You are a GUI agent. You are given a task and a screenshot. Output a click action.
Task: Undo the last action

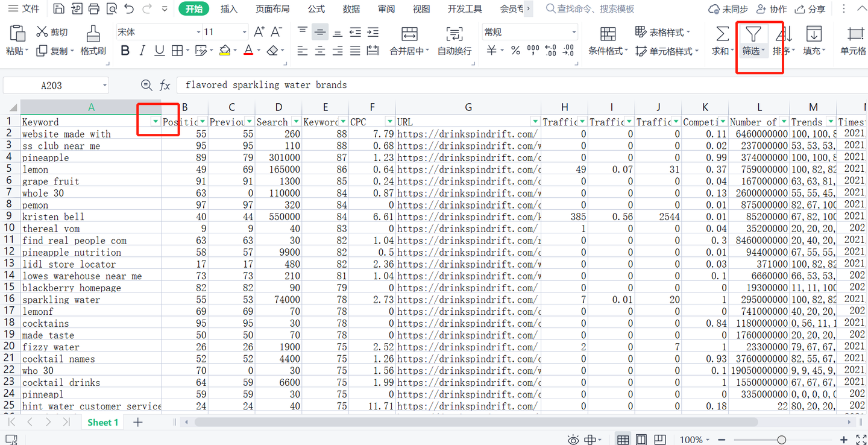click(129, 9)
